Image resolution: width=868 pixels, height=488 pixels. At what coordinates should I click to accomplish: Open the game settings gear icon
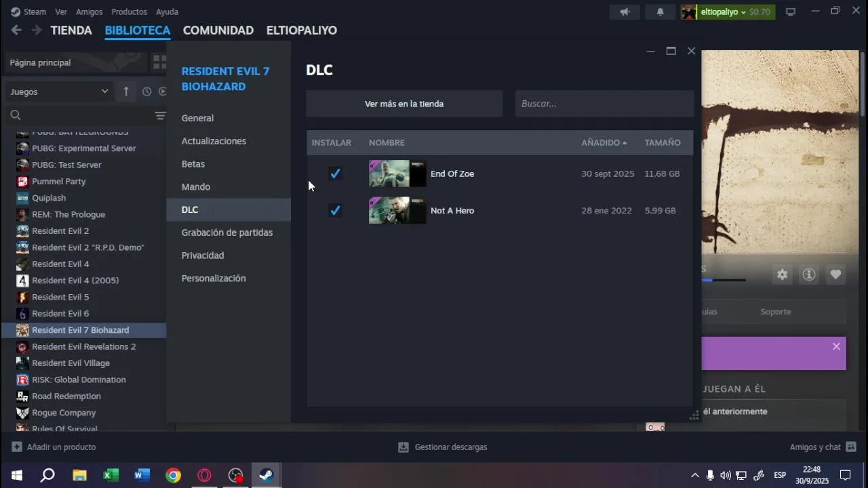pyautogui.click(x=783, y=274)
